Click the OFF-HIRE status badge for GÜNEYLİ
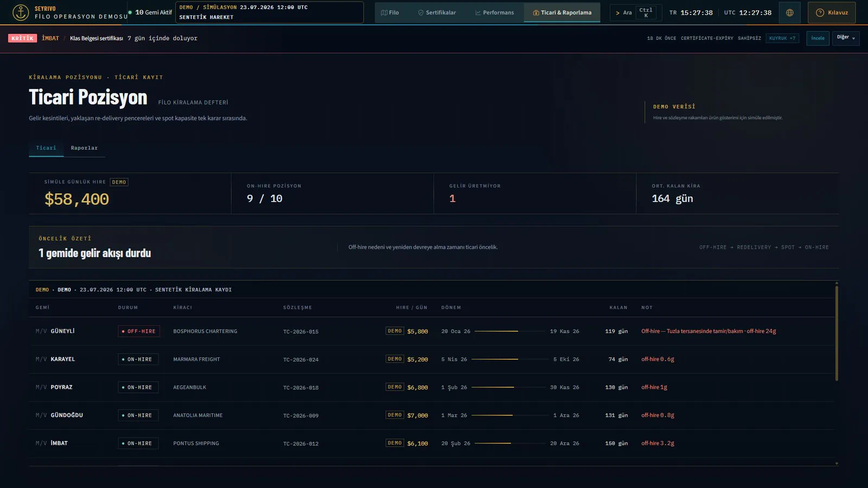 click(x=139, y=331)
